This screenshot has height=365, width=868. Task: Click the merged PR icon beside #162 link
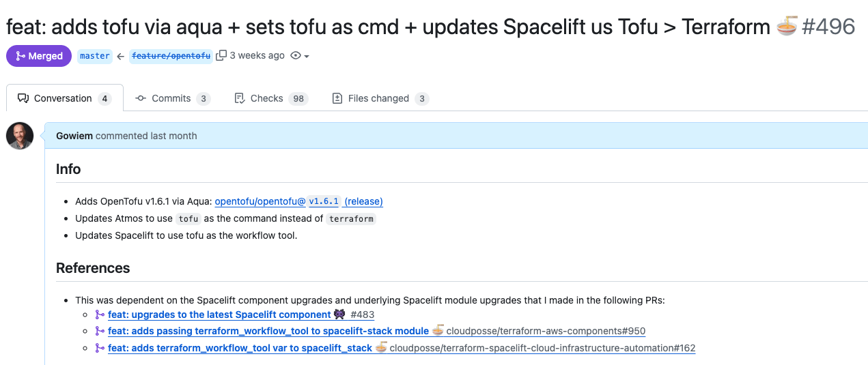click(100, 348)
